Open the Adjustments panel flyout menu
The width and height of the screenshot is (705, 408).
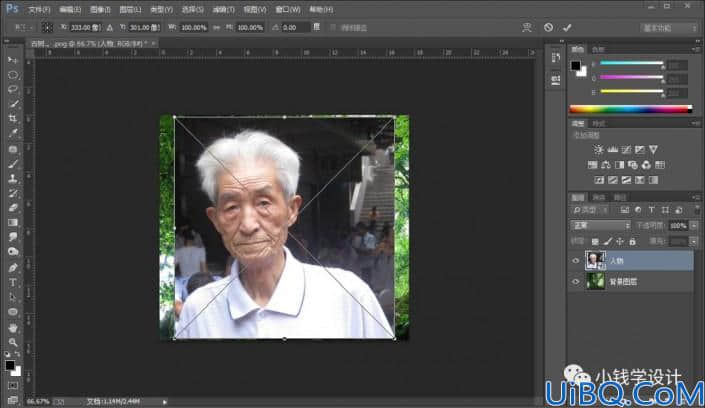tap(696, 123)
